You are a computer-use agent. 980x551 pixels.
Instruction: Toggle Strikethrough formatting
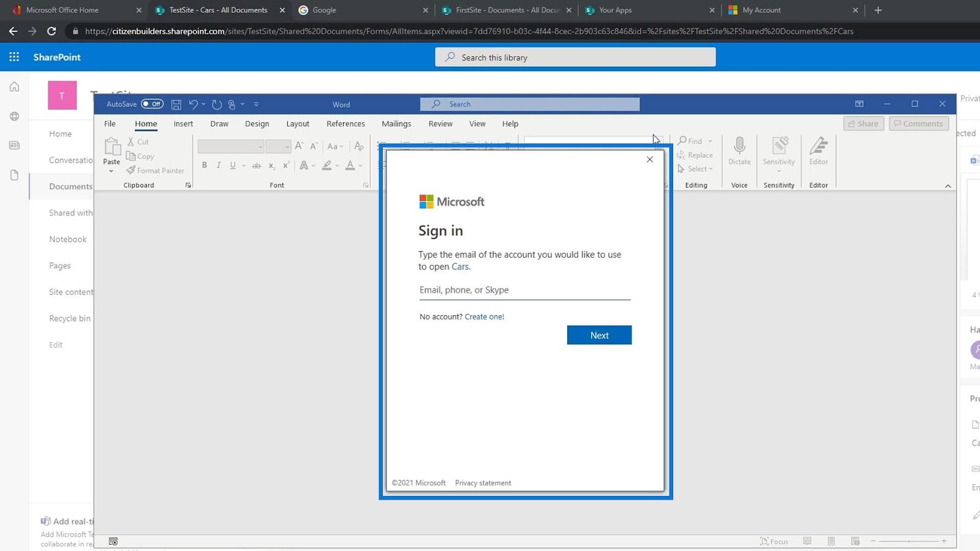pyautogui.click(x=257, y=165)
